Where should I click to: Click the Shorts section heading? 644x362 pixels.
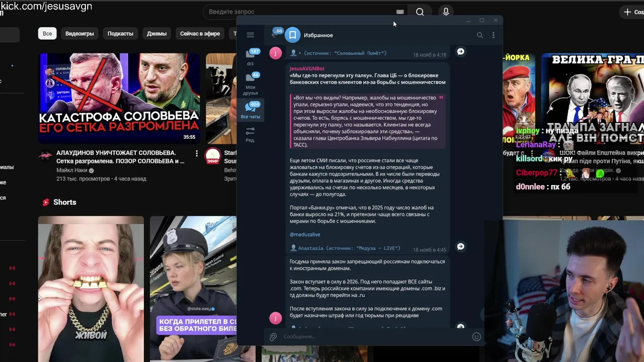click(x=65, y=202)
